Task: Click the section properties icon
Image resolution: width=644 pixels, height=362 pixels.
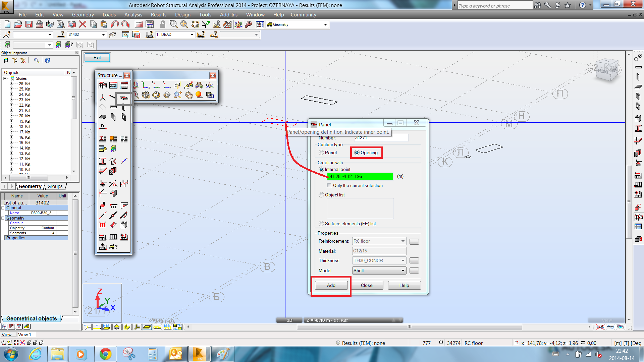Action: tap(103, 161)
